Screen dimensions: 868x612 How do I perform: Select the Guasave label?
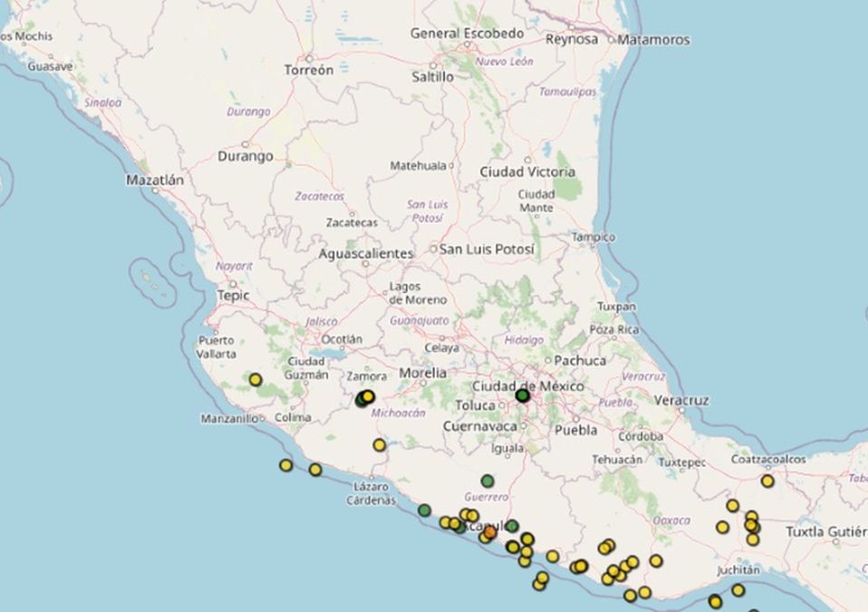(51, 66)
